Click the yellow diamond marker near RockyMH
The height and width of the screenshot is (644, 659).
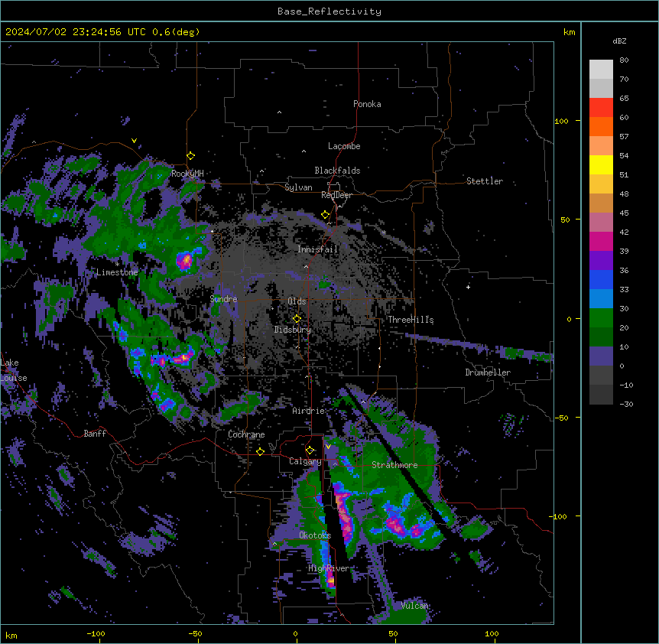(x=190, y=156)
